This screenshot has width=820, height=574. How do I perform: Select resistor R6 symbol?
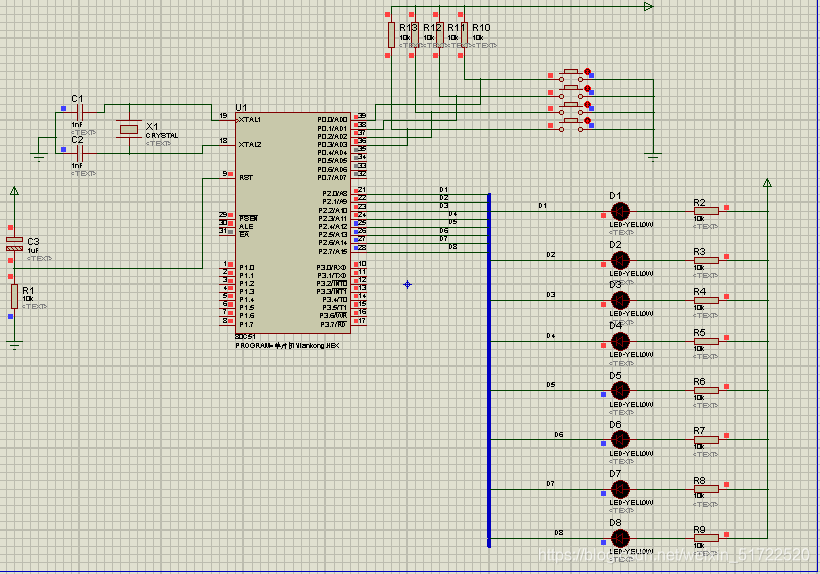[707, 391]
